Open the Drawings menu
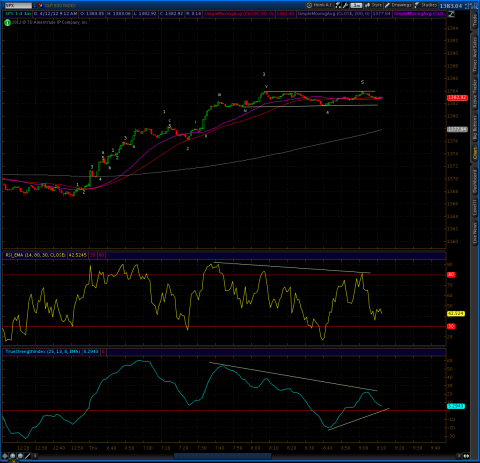The height and width of the screenshot is (463, 480). coord(399,5)
